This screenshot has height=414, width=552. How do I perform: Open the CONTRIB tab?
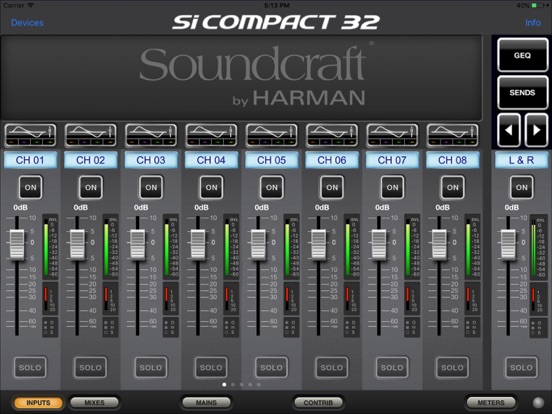pos(318,402)
